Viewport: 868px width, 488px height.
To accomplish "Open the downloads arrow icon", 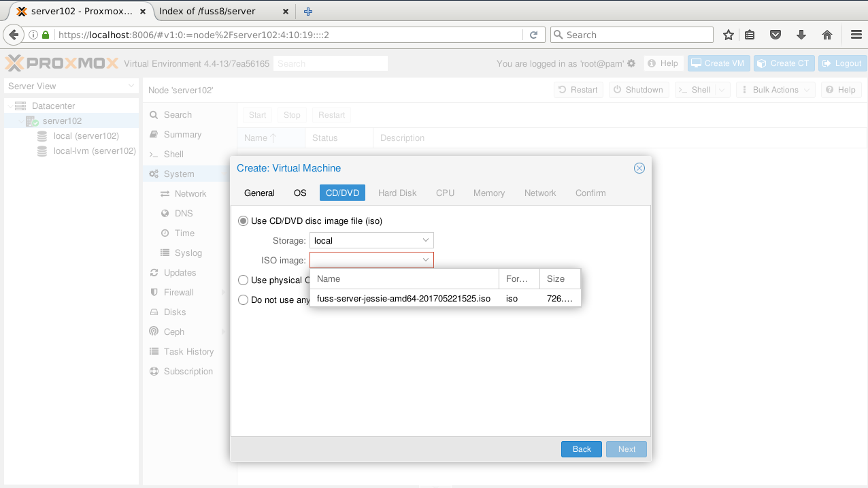I will tap(801, 35).
